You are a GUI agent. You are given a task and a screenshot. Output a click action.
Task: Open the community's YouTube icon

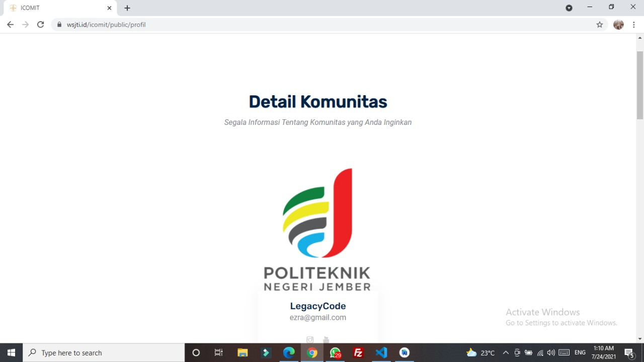point(326,340)
